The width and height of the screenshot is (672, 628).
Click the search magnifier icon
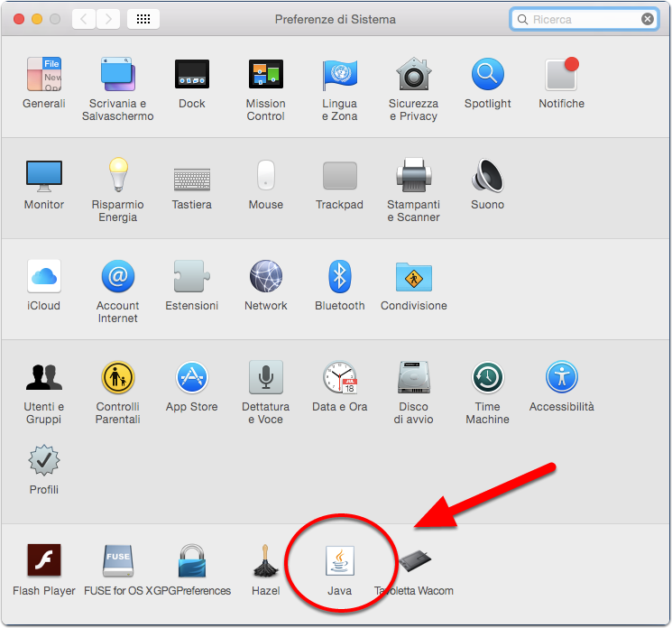[522, 19]
